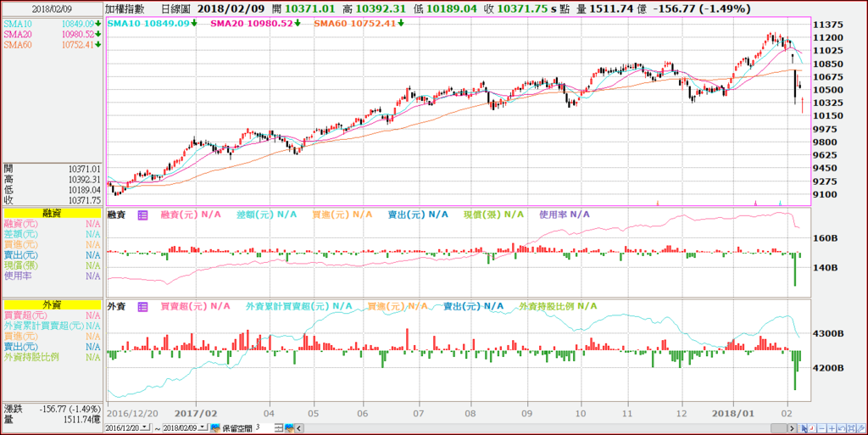Click 量 1511.74億 row at bottom left
868x435 pixels.
pos(52,420)
